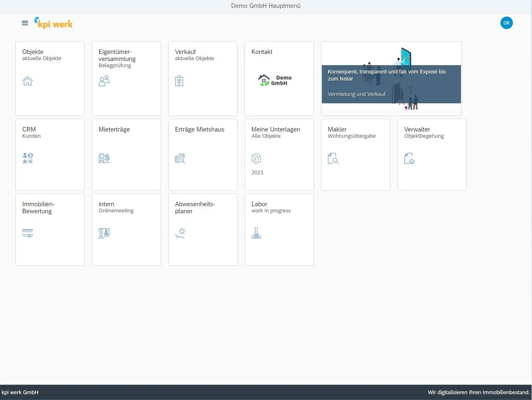Click the meeting icon in intern tile
This screenshot has height=400, width=532.
[104, 233]
